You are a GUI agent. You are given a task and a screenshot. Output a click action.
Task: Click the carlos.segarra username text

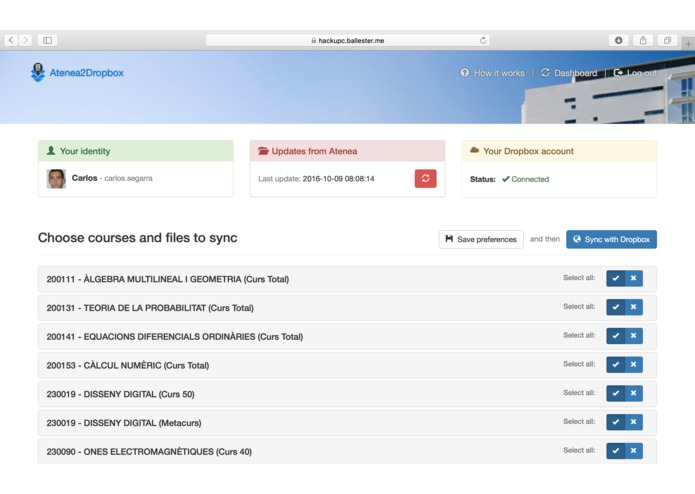(128, 178)
